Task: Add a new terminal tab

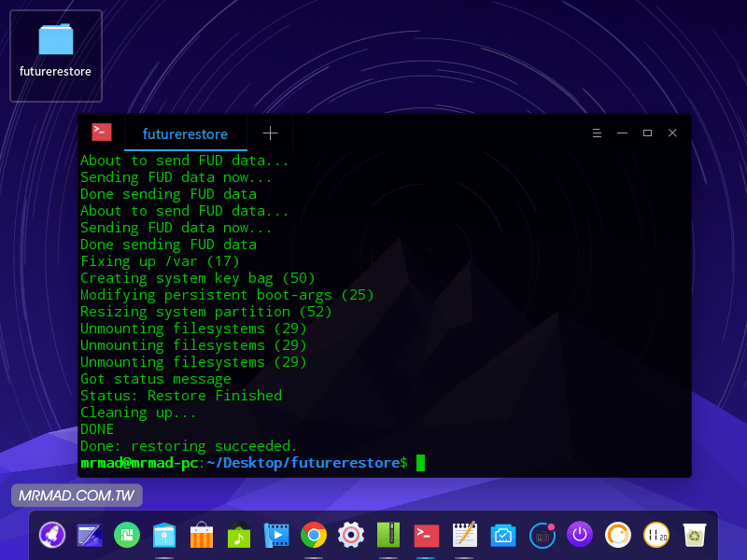Action: click(x=270, y=133)
